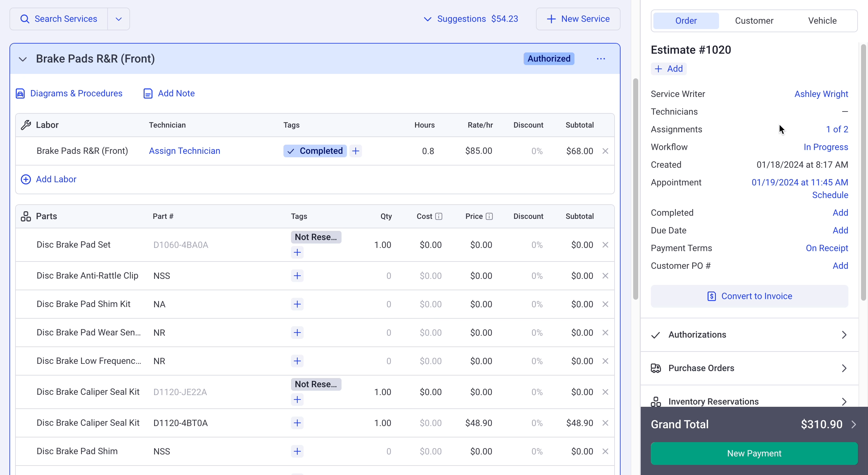Remove the Disc Brake Pad Set part

click(x=605, y=245)
